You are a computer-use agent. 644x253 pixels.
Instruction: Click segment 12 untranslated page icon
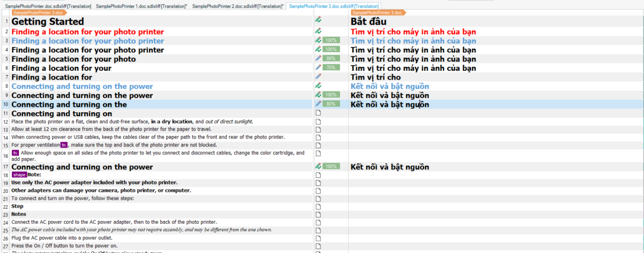coord(318,121)
